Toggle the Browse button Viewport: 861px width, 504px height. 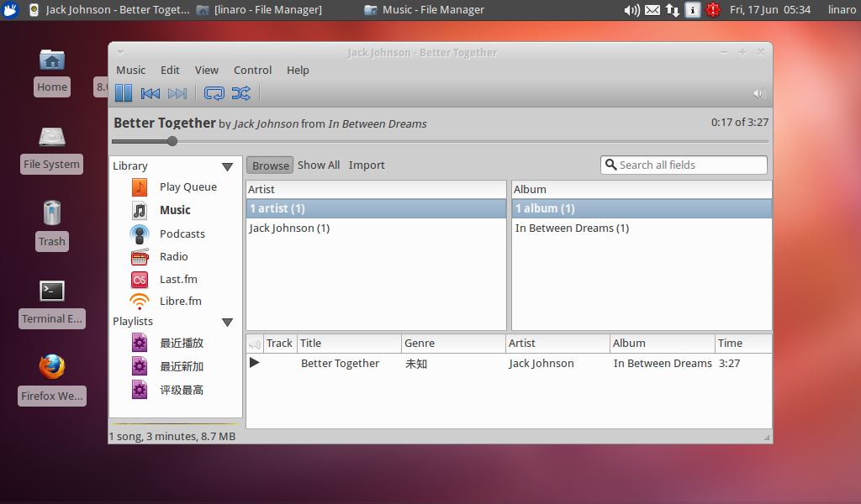[x=270, y=165]
